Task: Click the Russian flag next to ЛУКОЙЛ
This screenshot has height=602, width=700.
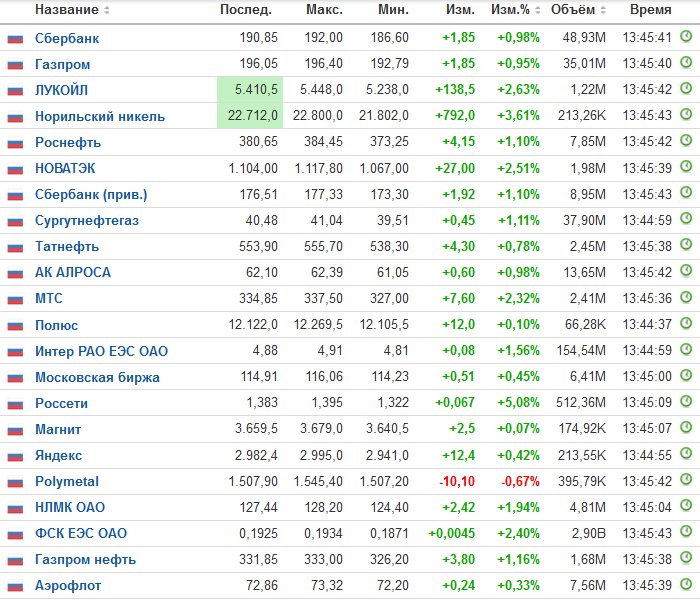Action: (x=15, y=91)
